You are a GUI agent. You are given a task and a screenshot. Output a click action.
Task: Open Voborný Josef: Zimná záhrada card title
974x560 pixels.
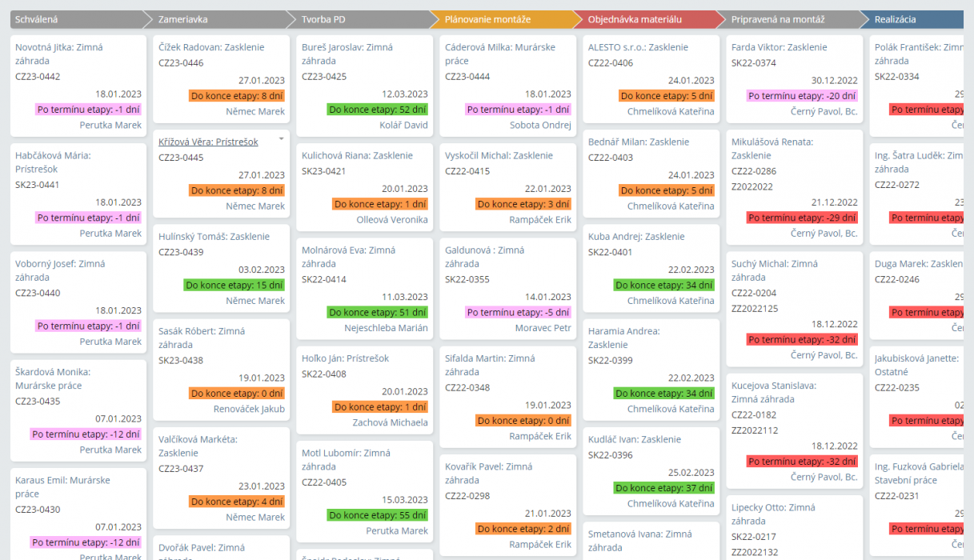(x=60, y=270)
